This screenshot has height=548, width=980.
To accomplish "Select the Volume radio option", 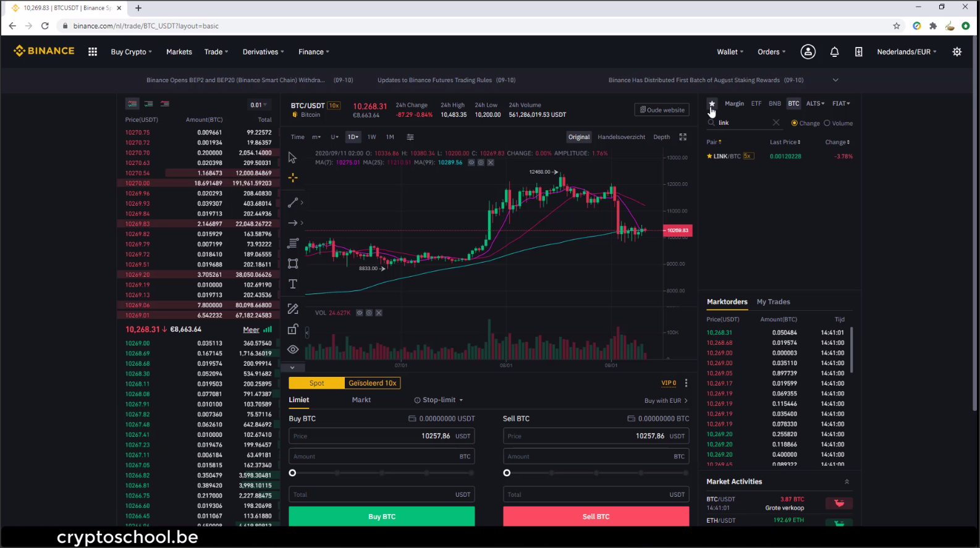I will click(838, 123).
